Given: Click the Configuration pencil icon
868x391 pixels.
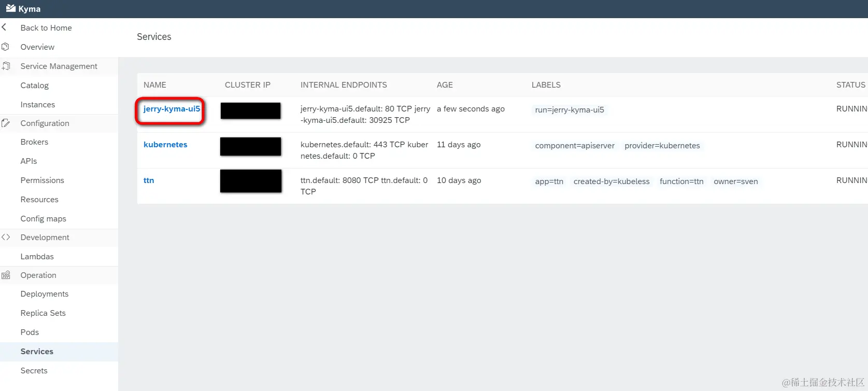Looking at the screenshot, I should pos(6,123).
